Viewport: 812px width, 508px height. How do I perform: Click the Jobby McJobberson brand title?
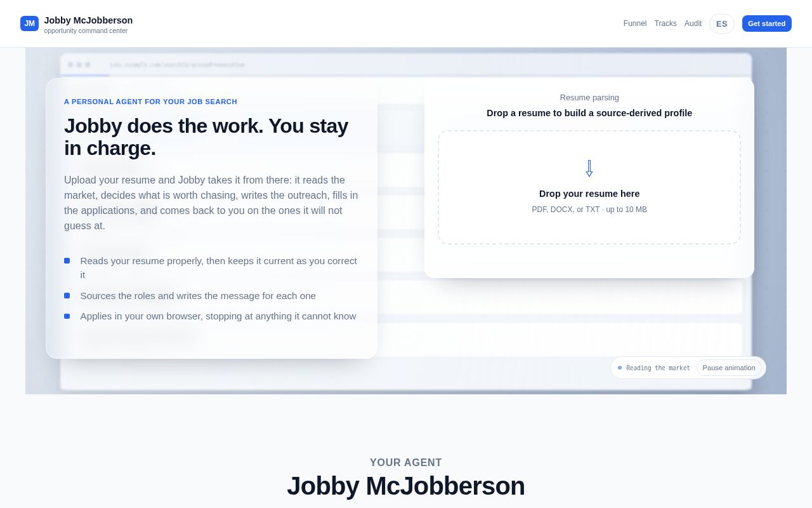point(88,20)
